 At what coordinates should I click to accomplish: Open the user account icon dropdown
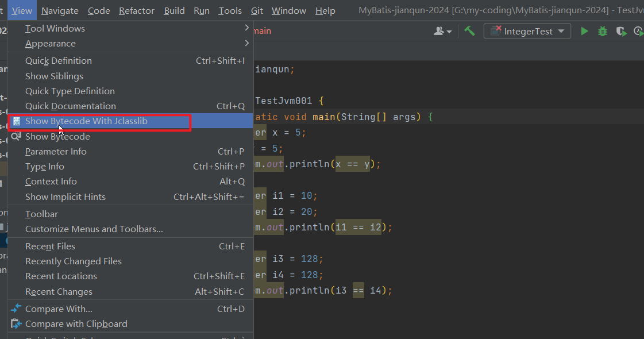(442, 31)
